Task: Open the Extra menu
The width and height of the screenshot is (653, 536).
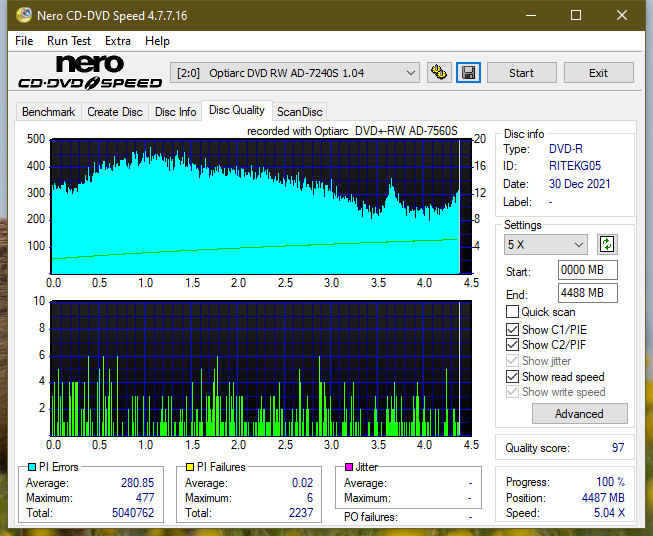Action: tap(118, 41)
